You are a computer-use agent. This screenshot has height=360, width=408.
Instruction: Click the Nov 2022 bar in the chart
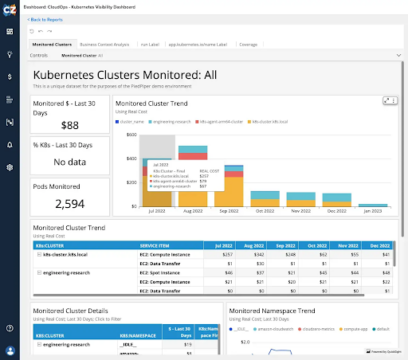pyautogui.click(x=301, y=199)
